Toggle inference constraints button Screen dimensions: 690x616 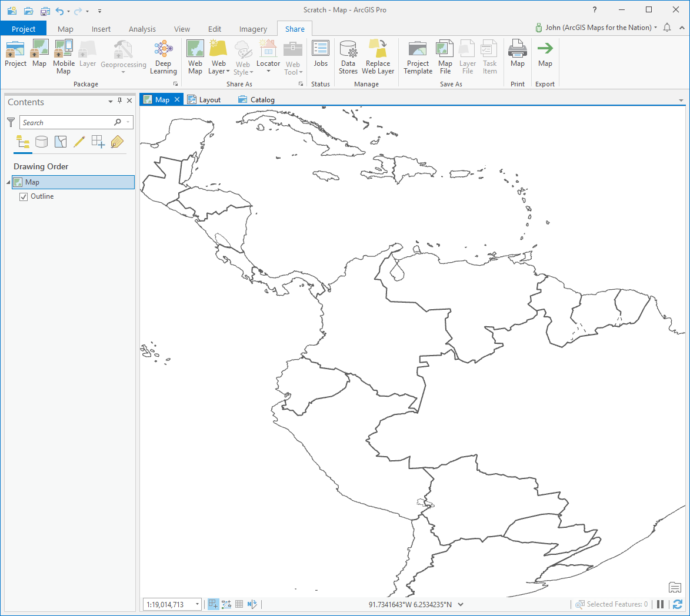(x=252, y=604)
